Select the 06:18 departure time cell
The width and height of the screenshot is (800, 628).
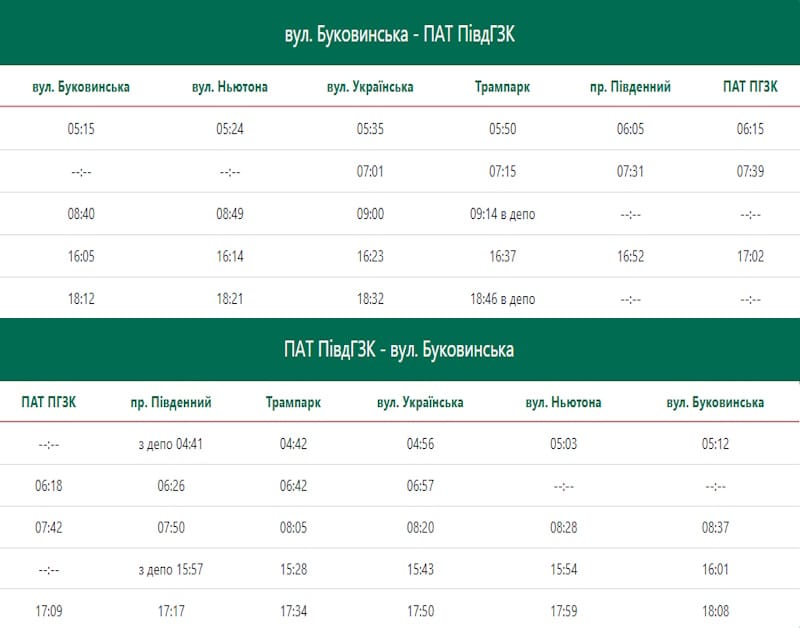point(48,486)
